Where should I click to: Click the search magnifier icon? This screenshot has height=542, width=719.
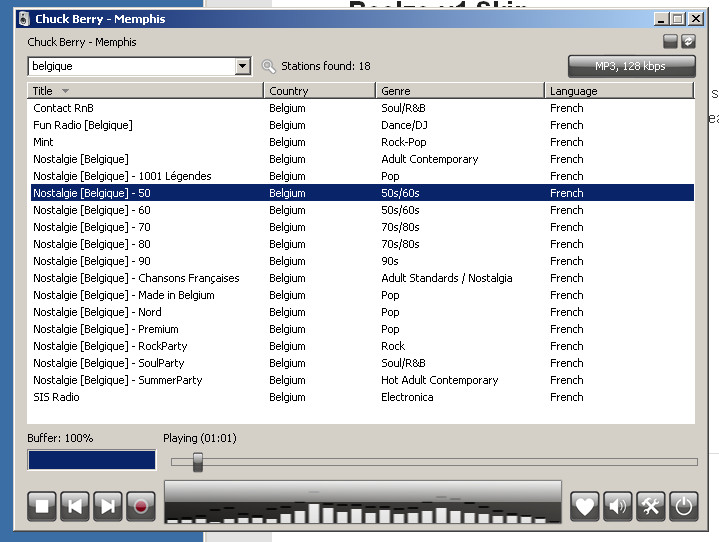(268, 66)
